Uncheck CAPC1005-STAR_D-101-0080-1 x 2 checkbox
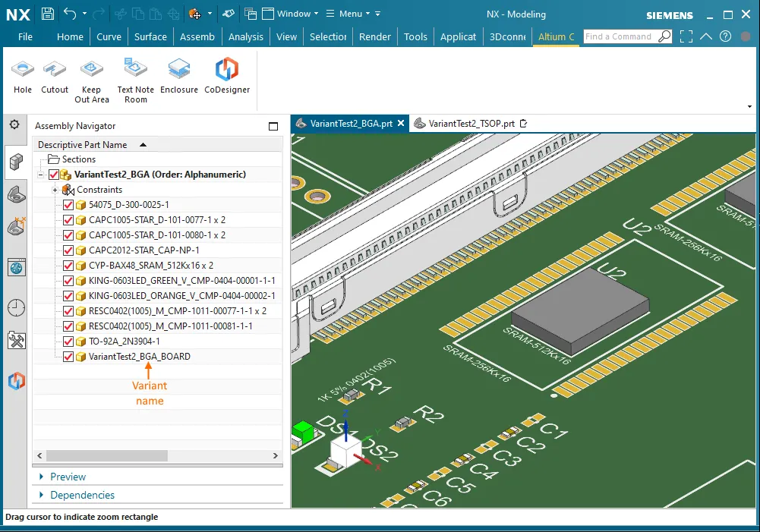This screenshot has width=760, height=532. (68, 235)
